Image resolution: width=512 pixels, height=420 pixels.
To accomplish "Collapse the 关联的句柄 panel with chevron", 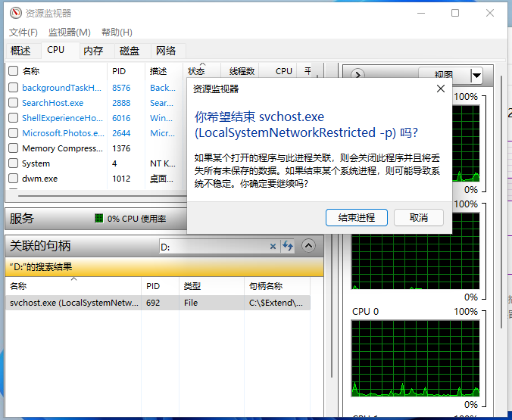I will click(x=308, y=246).
